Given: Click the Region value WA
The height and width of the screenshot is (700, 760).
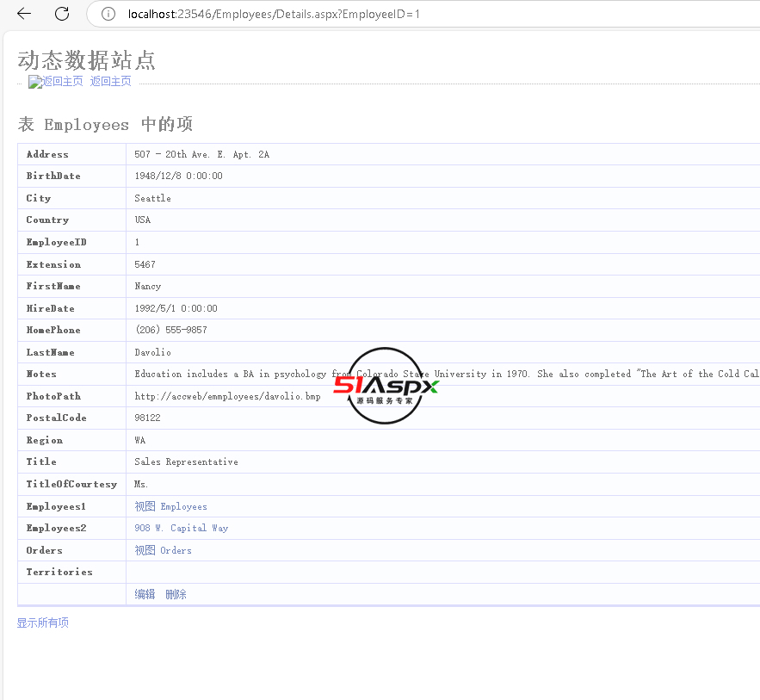Looking at the screenshot, I should pyautogui.click(x=140, y=440).
